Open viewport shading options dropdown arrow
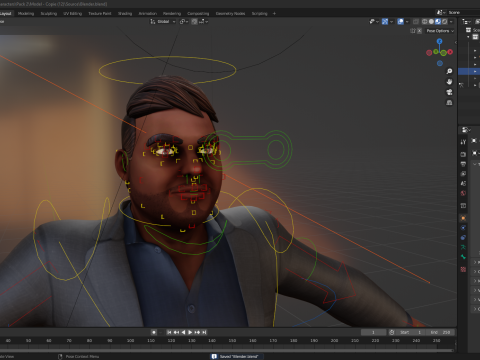 coord(451,21)
